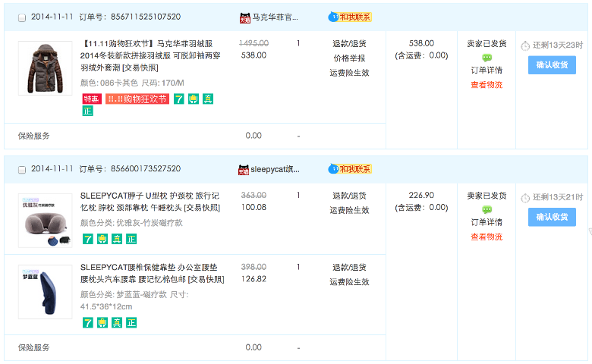Tick the checkbox for order 856600173527520
This screenshot has width=592, height=364.
point(22,170)
